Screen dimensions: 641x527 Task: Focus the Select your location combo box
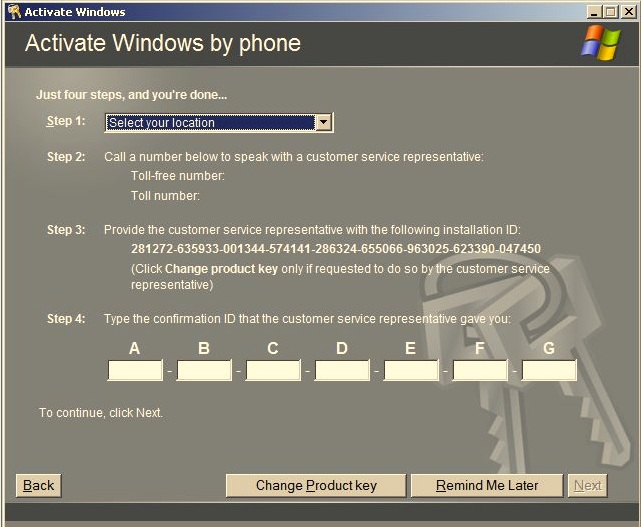click(219, 123)
